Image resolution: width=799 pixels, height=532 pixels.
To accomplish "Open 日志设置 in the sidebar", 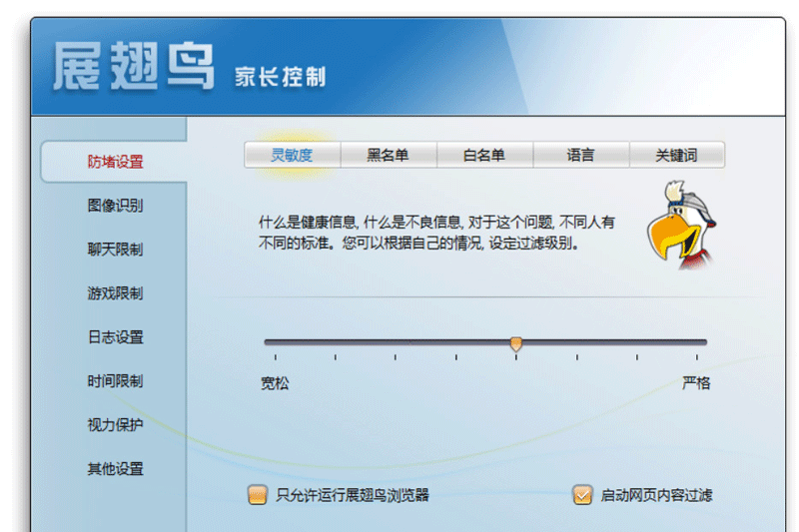I will pyautogui.click(x=115, y=337).
